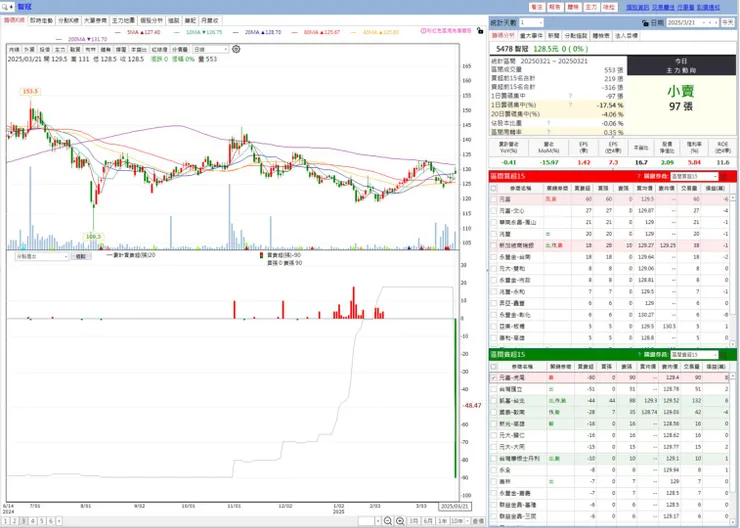This screenshot has width=740, height=528.
Task: Switch to 月營收 tab
Action: point(210,21)
